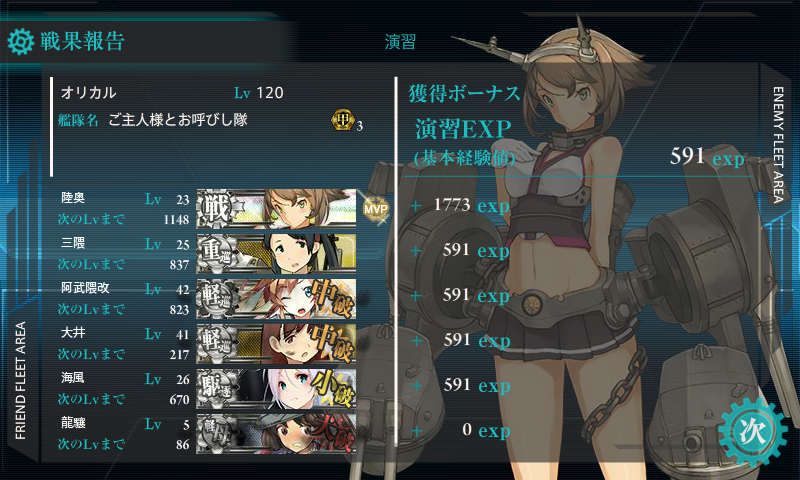Viewport: 800px width, 480px height.
Task: Click the admiral name オリカル
Action: [89, 93]
